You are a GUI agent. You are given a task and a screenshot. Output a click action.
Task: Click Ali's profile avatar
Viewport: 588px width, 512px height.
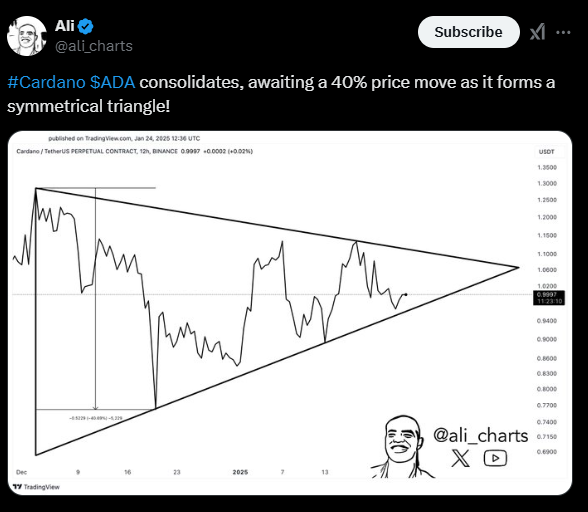click(27, 36)
